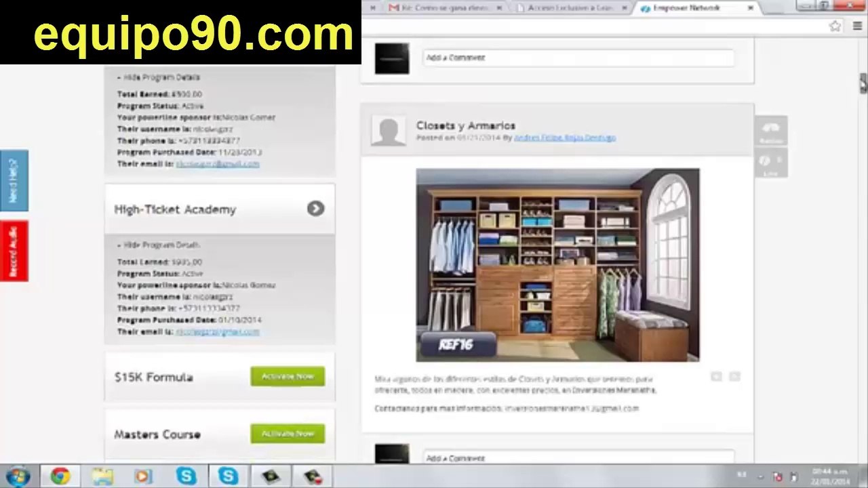Click the page's vertical scrollbar thumb
Image resolution: width=868 pixels, height=488 pixels.
pos(863,83)
